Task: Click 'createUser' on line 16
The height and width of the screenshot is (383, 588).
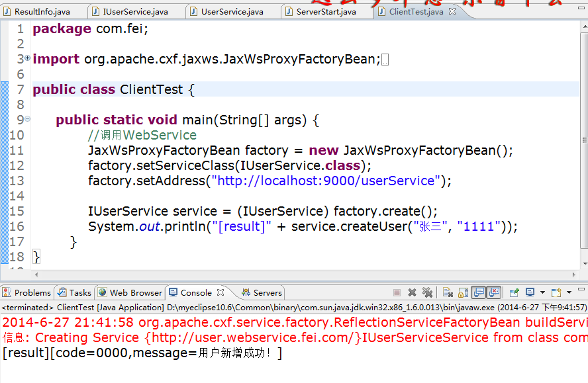Action: point(372,227)
